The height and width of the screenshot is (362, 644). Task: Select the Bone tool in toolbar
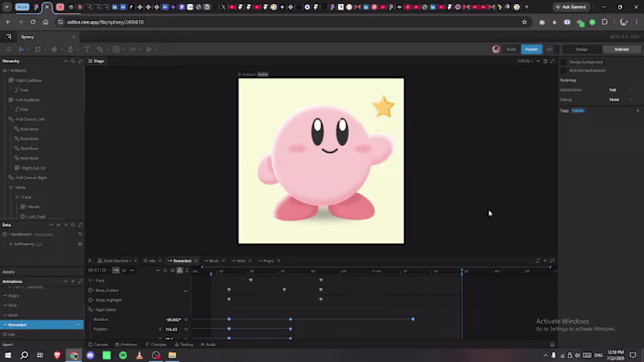click(x=100, y=49)
